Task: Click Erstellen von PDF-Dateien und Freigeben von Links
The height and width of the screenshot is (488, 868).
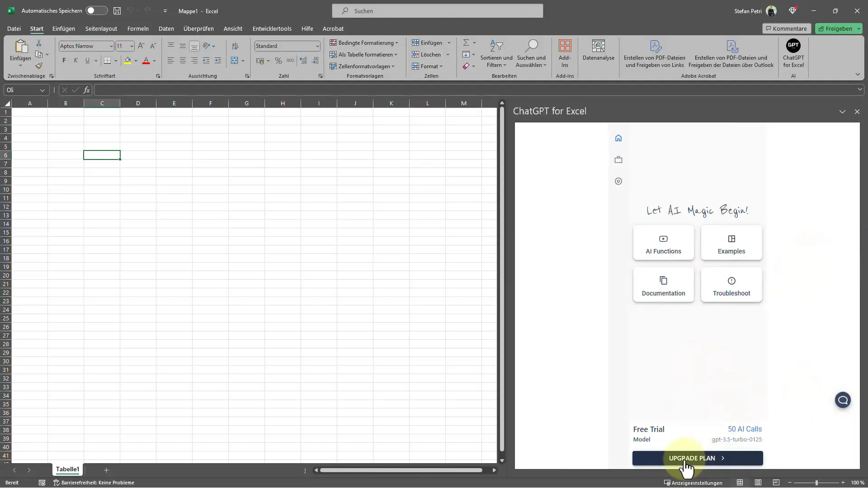Action: 655,53
